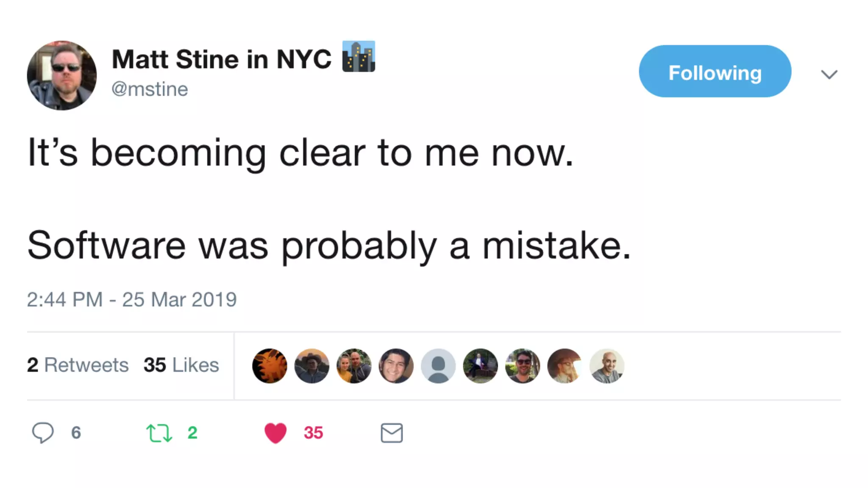Click the orange leaf liker avatar

270,366
